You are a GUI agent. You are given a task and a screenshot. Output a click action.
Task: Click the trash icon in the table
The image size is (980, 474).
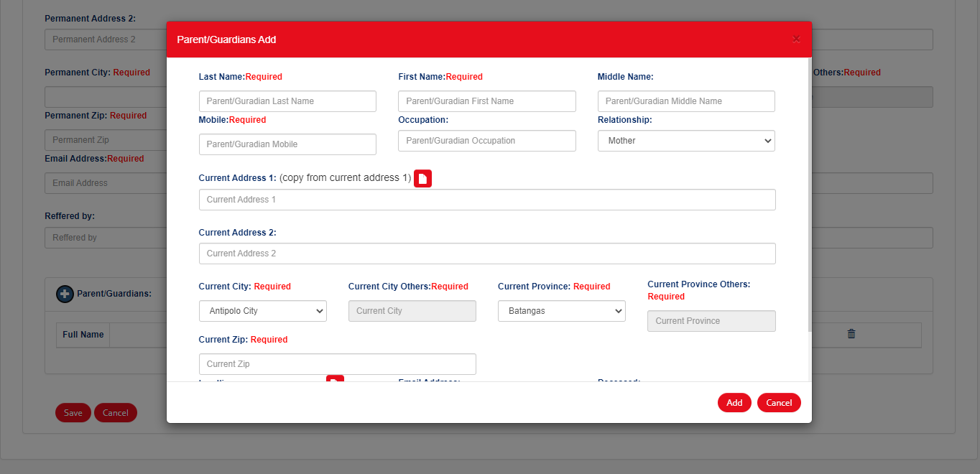point(851,334)
